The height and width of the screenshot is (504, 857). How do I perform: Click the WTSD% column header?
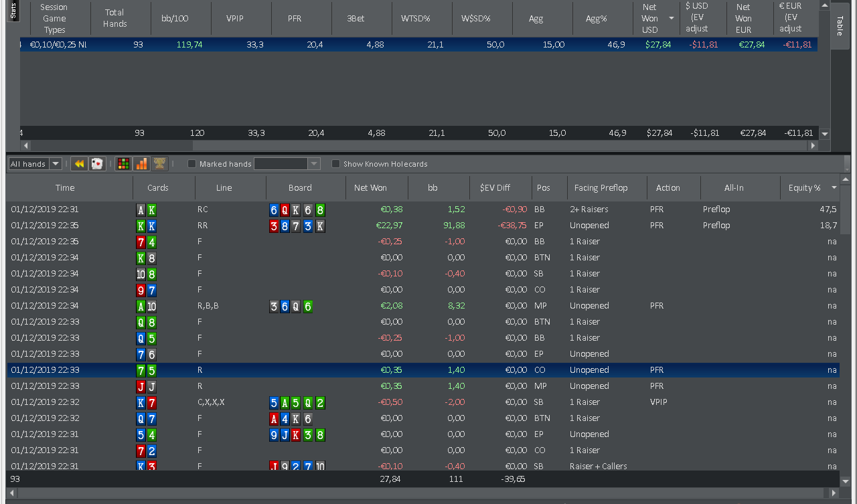[416, 18]
